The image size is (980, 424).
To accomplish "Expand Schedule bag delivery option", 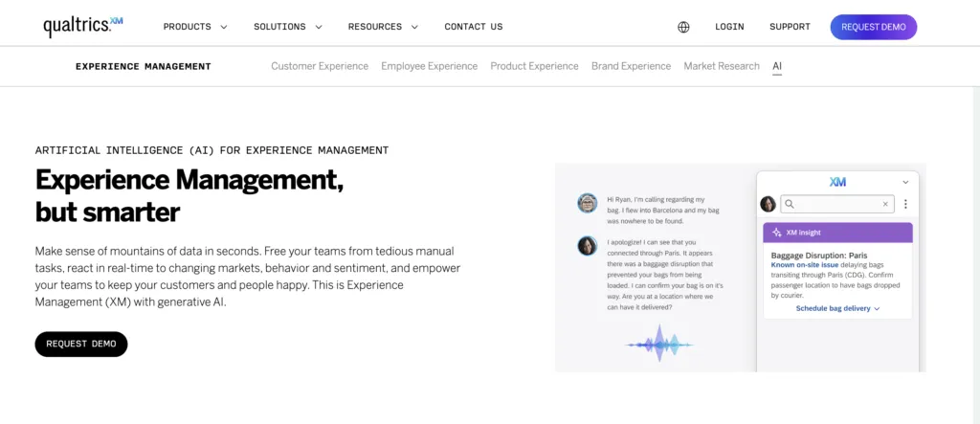I will click(837, 308).
